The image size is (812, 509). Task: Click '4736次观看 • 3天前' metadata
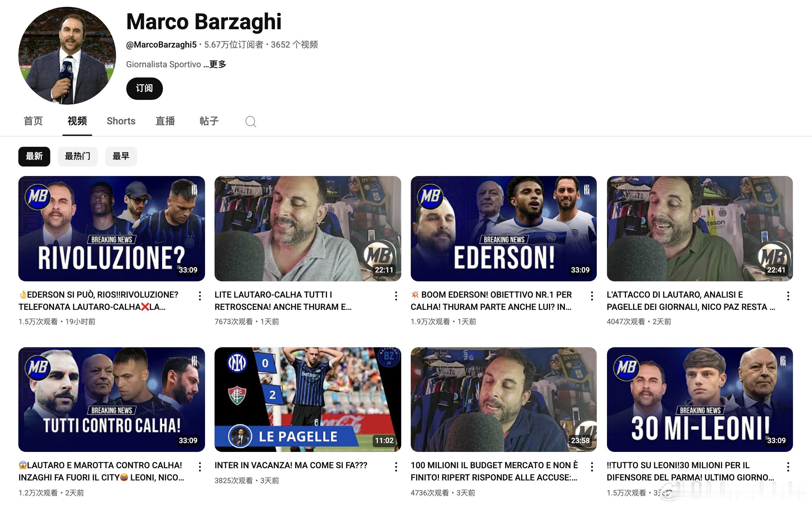443,493
